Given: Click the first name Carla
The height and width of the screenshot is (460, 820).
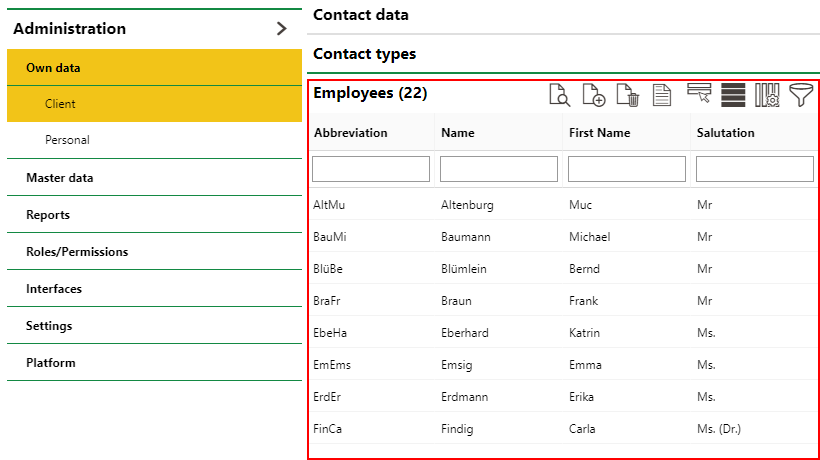Looking at the screenshot, I should point(582,429).
